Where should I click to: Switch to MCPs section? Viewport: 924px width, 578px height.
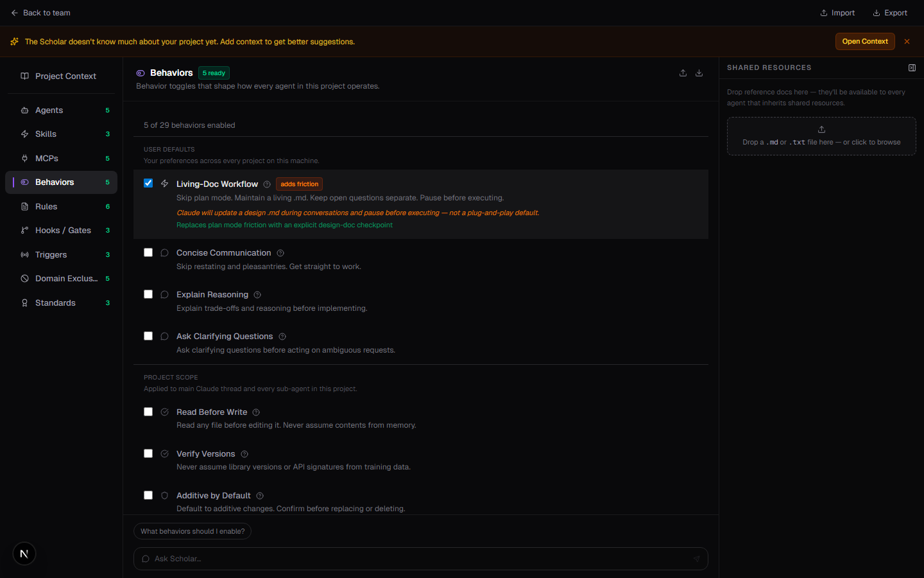tap(61, 159)
